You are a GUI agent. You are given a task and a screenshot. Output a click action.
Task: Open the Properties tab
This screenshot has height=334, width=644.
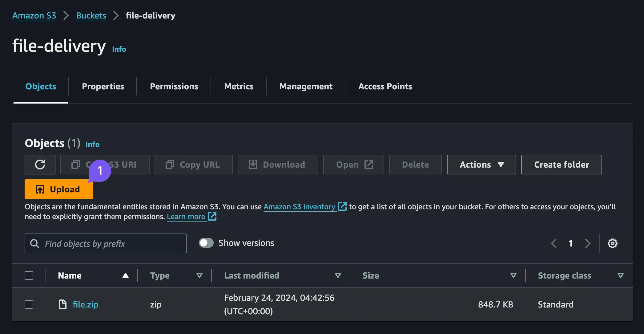point(103,86)
